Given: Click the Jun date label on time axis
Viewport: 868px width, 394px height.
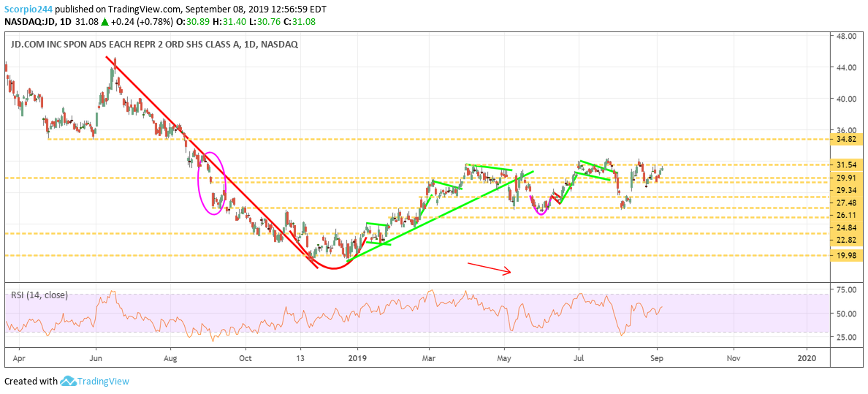Looking at the screenshot, I should click(x=96, y=358).
